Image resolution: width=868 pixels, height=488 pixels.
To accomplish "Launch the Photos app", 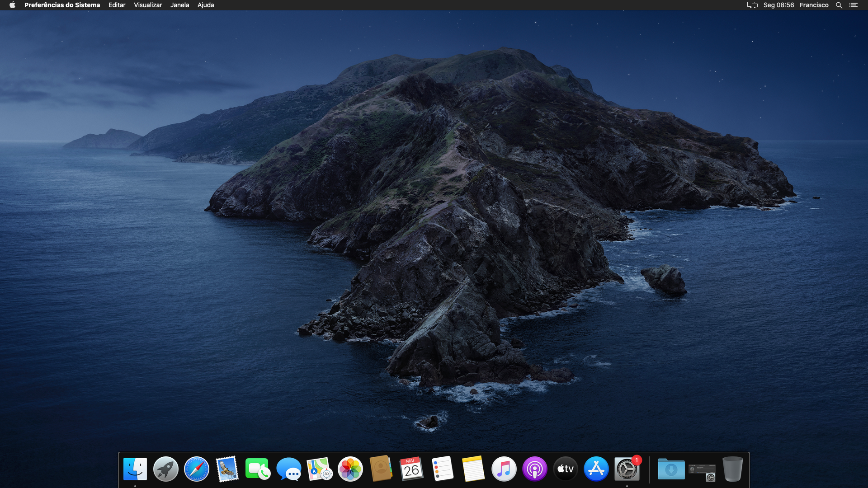I will (x=350, y=469).
